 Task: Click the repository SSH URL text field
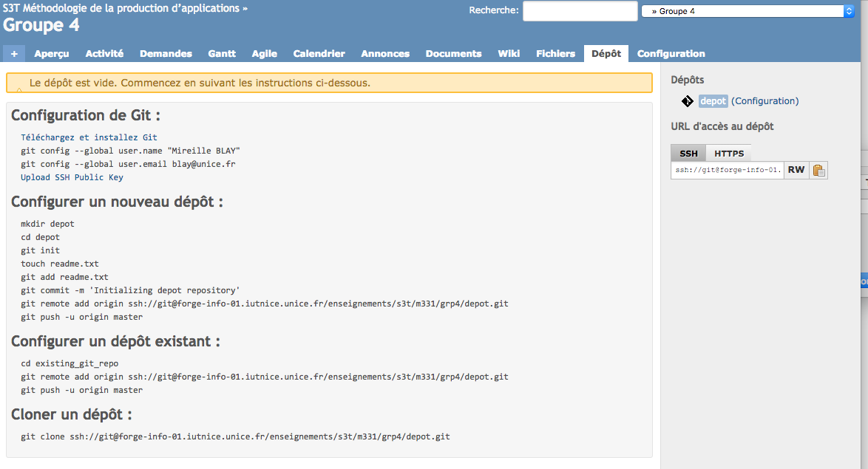click(x=727, y=171)
